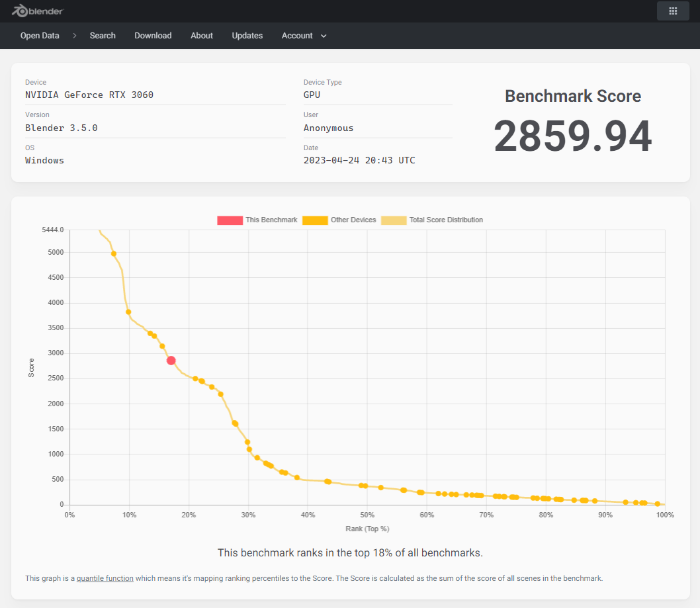Screen dimensions: 700x608
Task: Open the quantile function link
Action: [x=105, y=578]
